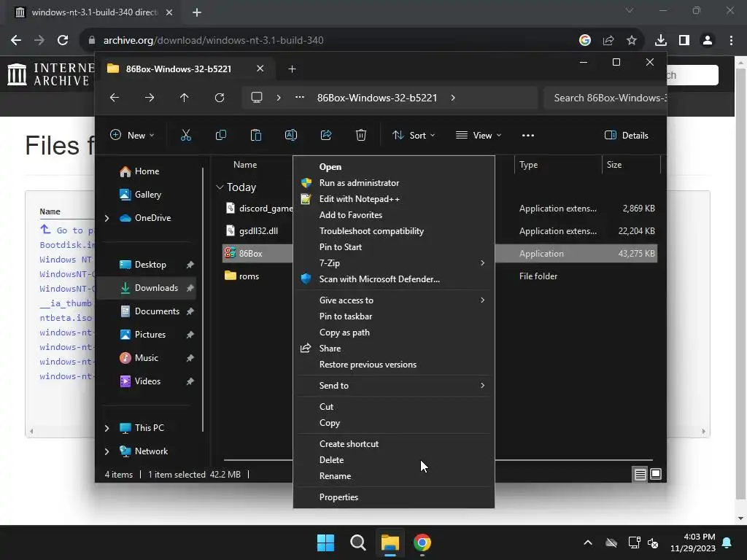Viewport: 747px width, 560px height.
Task: Open hidden breadcrumb ellipsis in address bar
Action: click(300, 97)
